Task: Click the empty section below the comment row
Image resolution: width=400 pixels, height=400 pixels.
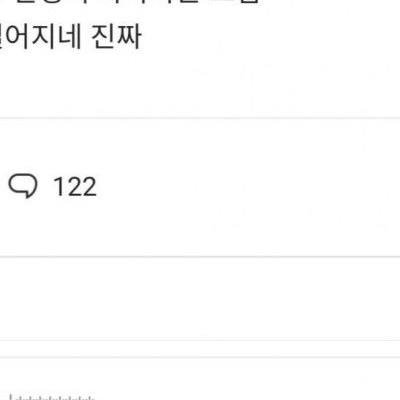Action: point(200,298)
